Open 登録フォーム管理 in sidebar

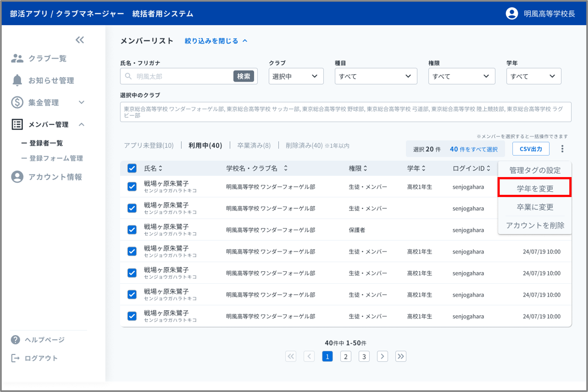[56, 158]
